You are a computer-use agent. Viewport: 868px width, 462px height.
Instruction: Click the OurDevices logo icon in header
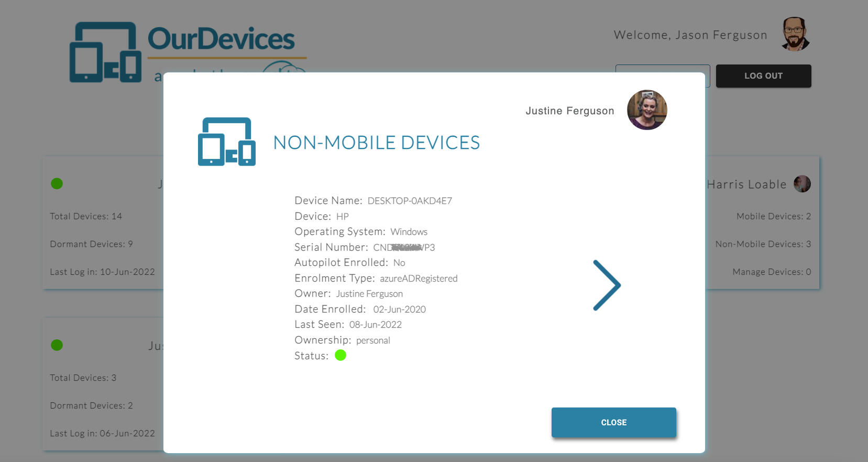[105, 52]
